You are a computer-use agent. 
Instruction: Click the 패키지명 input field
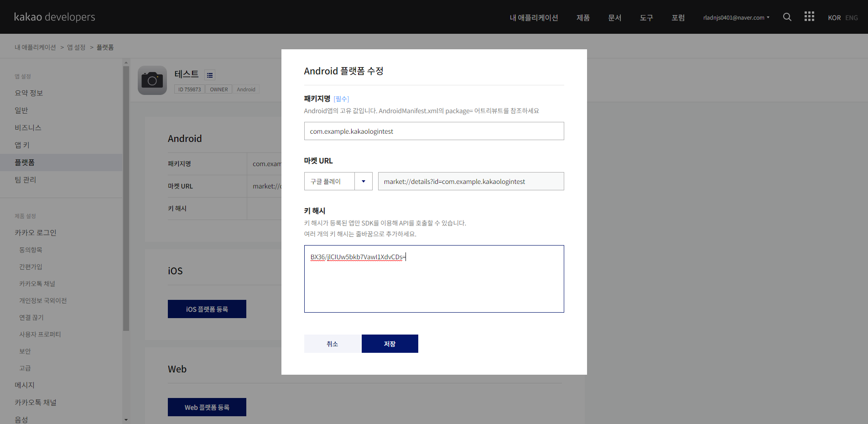[434, 131]
